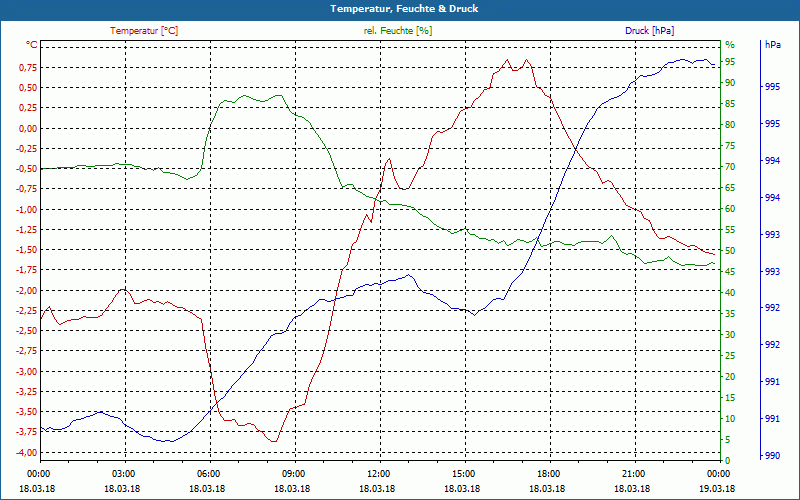
Task: Click the "-1,25" temperature axis value
Action: 27,230
